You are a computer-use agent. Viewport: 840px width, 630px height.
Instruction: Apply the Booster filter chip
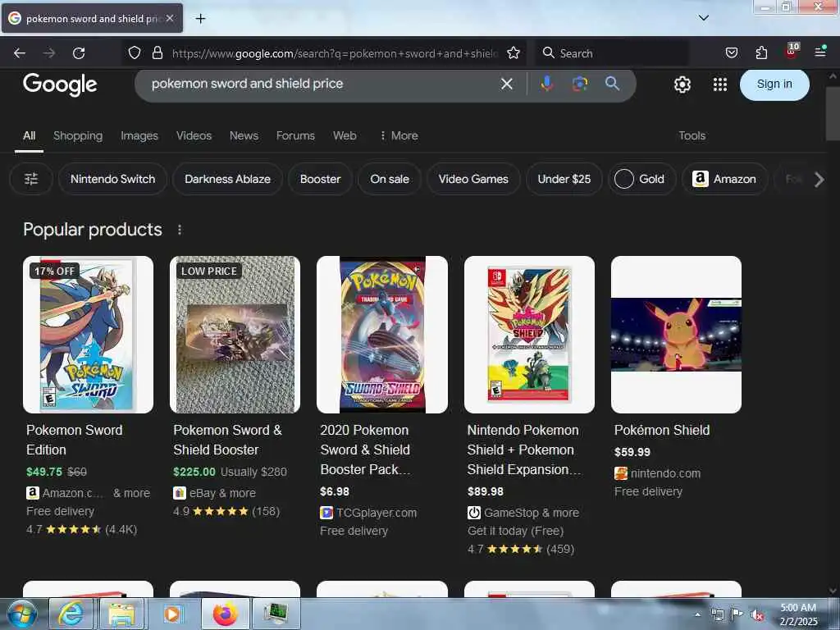321,179
